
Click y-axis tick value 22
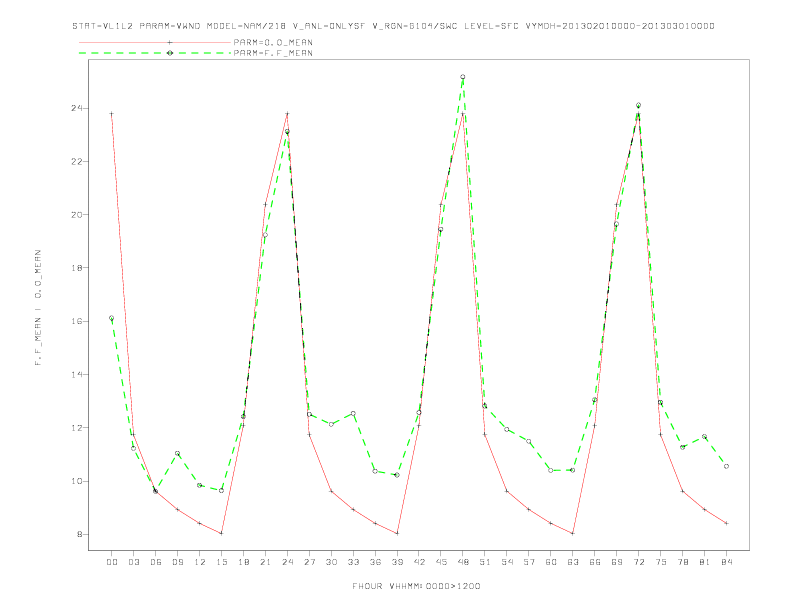77,162
